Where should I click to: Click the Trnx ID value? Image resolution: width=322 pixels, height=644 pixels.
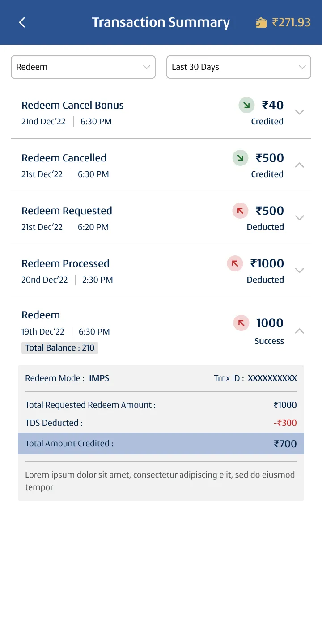[272, 378]
